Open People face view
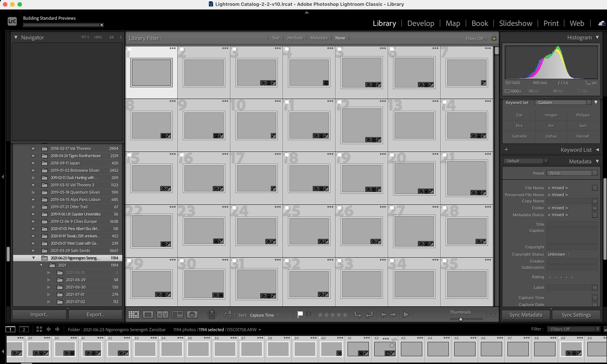The height and width of the screenshot is (364, 607). [x=192, y=315]
